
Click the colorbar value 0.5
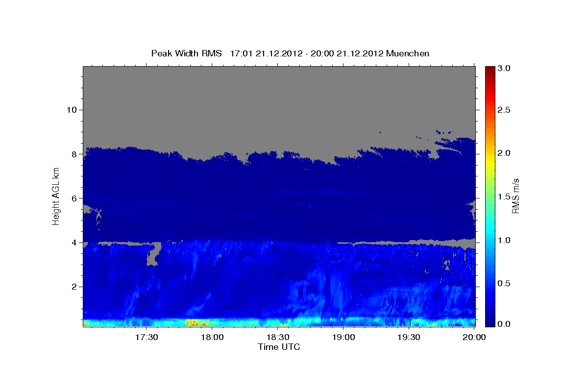tap(505, 283)
